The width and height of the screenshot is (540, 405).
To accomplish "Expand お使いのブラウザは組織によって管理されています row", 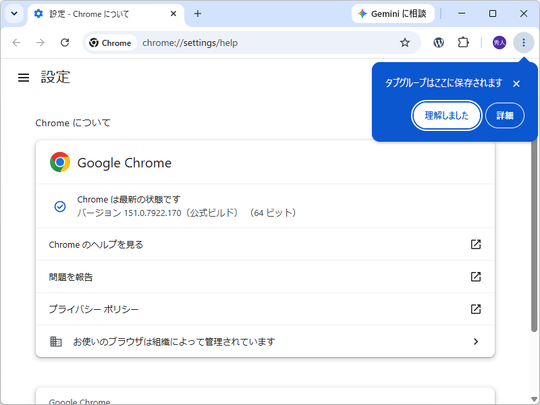I will (x=265, y=342).
